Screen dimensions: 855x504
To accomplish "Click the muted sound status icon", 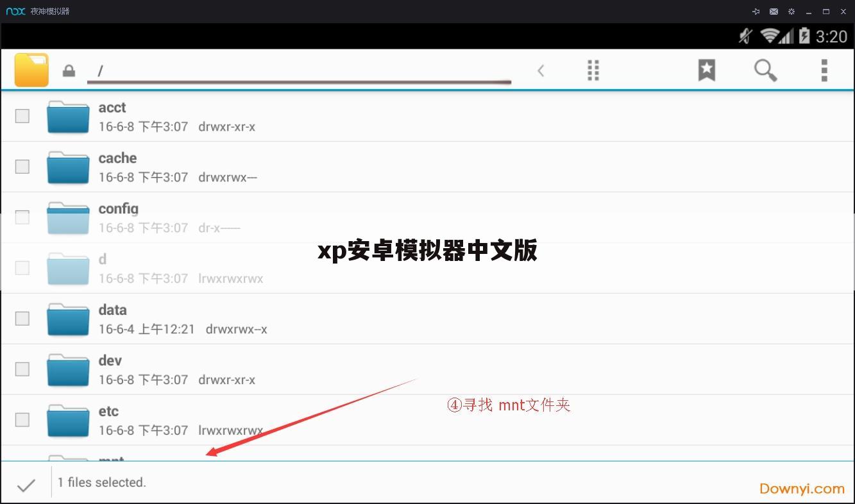I will tap(745, 36).
